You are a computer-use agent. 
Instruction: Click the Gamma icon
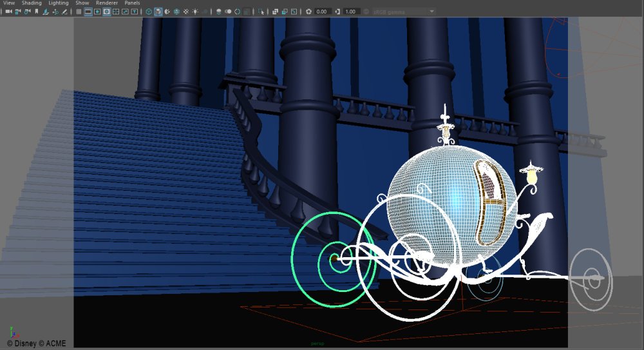pos(337,12)
